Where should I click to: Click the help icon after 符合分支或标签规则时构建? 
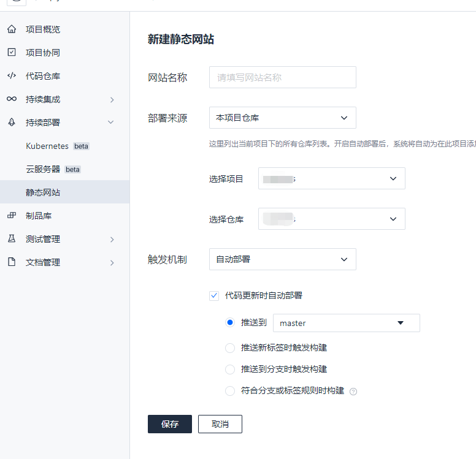[x=353, y=391]
